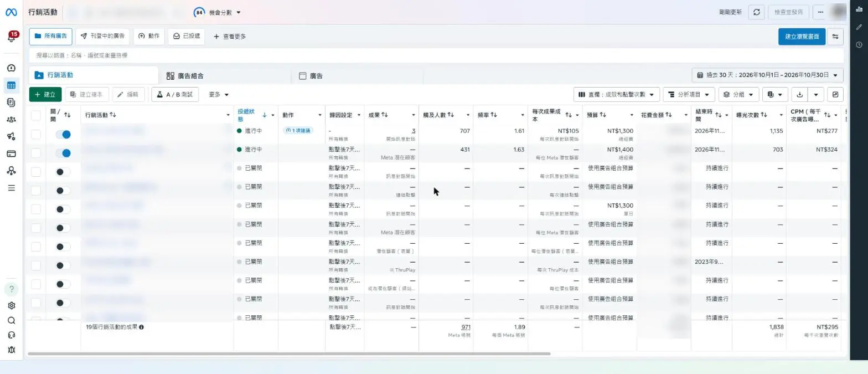
Task: Switch to the 廣告 tab
Action: pyautogui.click(x=358, y=76)
